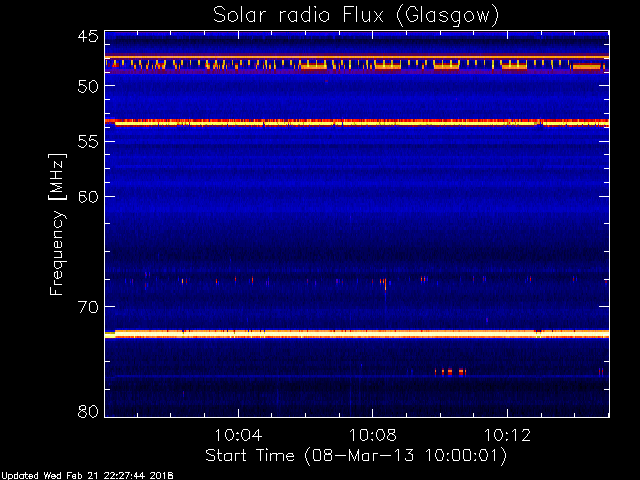Click the thin orange line near 47 MHz
This screenshot has width=640, height=480.
357,57
